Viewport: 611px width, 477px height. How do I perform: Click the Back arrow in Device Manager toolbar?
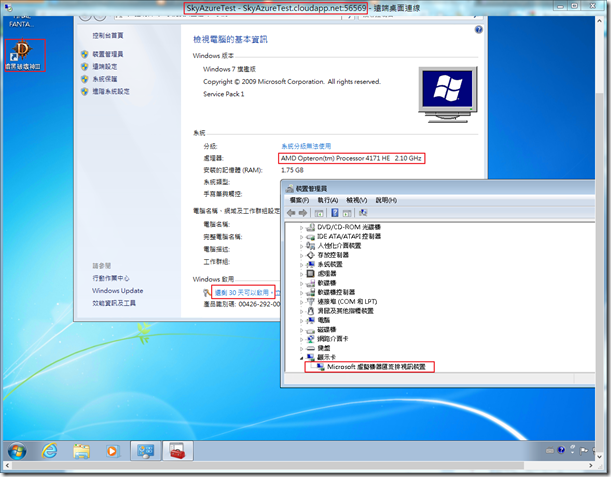pyautogui.click(x=291, y=213)
